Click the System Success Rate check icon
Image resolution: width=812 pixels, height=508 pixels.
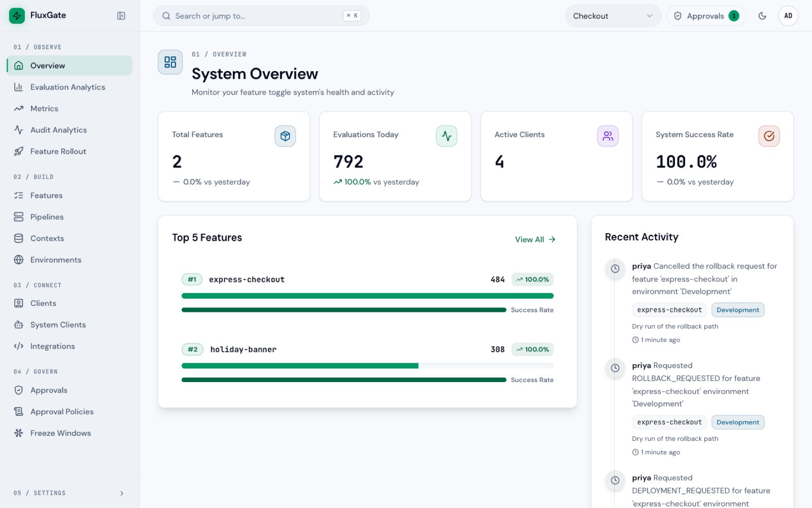pos(769,136)
